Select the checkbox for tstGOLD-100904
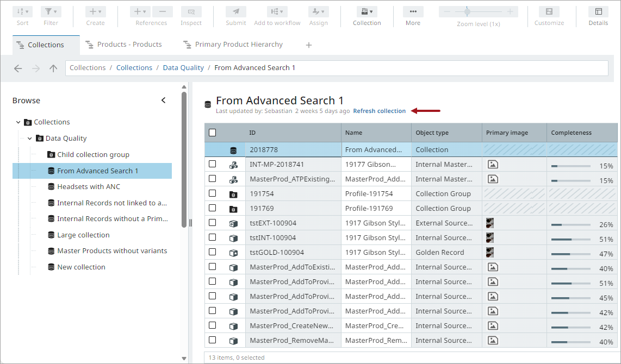The image size is (621, 364). point(213,252)
